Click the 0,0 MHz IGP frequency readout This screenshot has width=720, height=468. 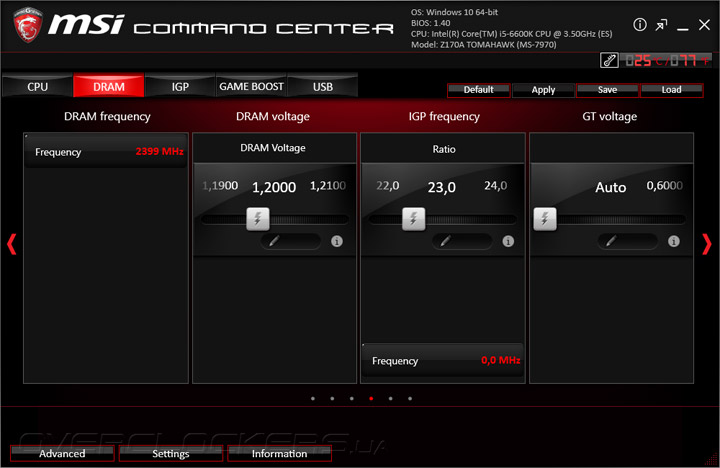click(501, 361)
